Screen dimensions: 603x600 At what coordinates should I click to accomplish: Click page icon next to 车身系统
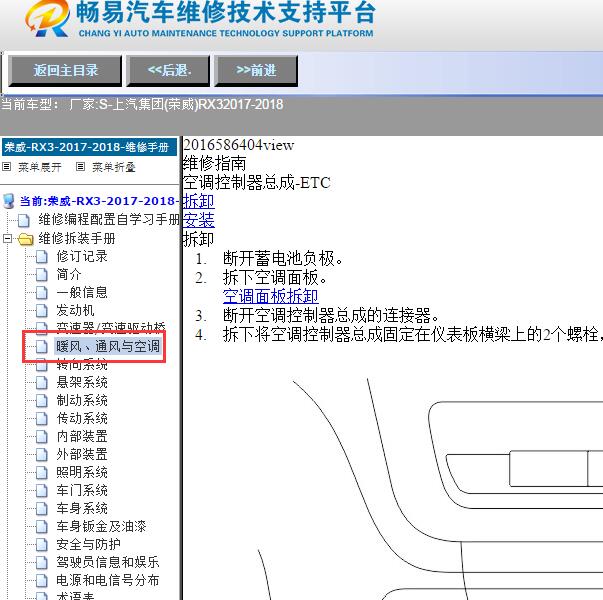[42, 509]
